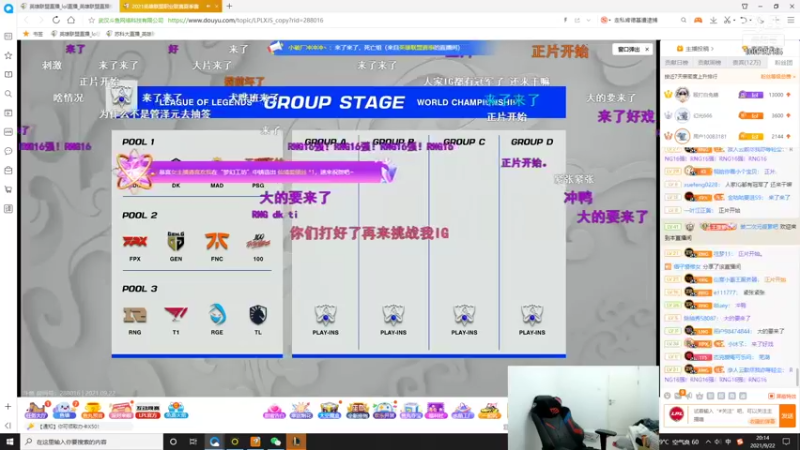Image resolution: width=800 pixels, height=450 pixels.
Task: Click the chat message input field
Action: [733, 415]
